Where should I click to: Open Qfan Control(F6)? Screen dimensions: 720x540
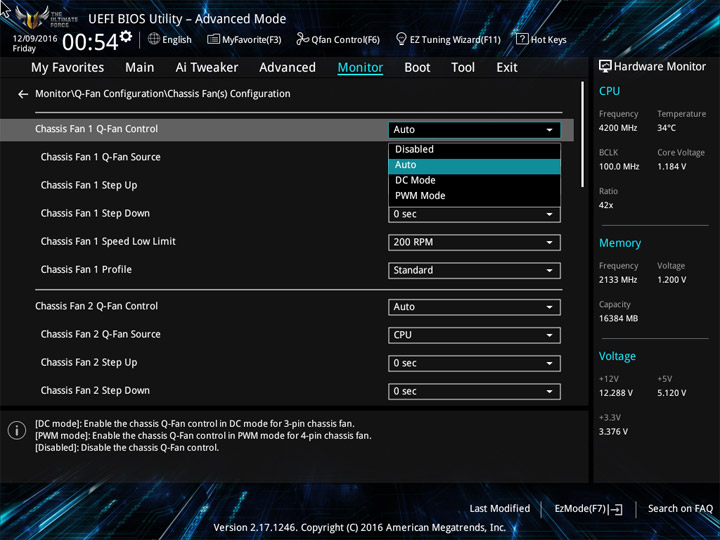[338, 39]
